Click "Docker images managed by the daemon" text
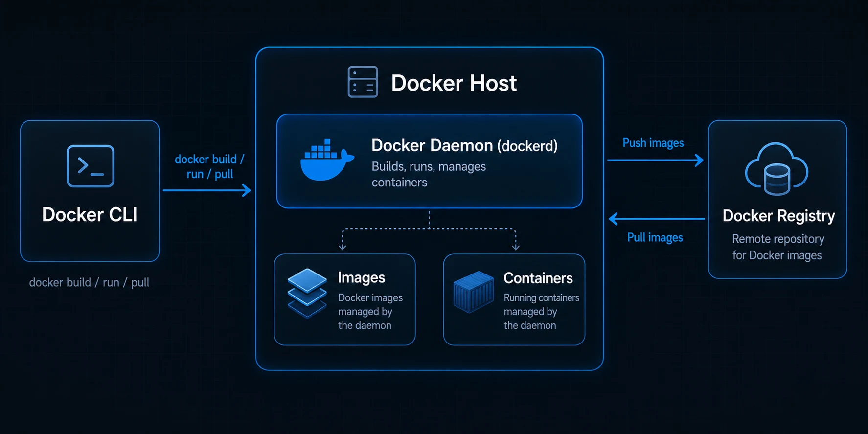This screenshot has height=434, width=868. coord(370,311)
